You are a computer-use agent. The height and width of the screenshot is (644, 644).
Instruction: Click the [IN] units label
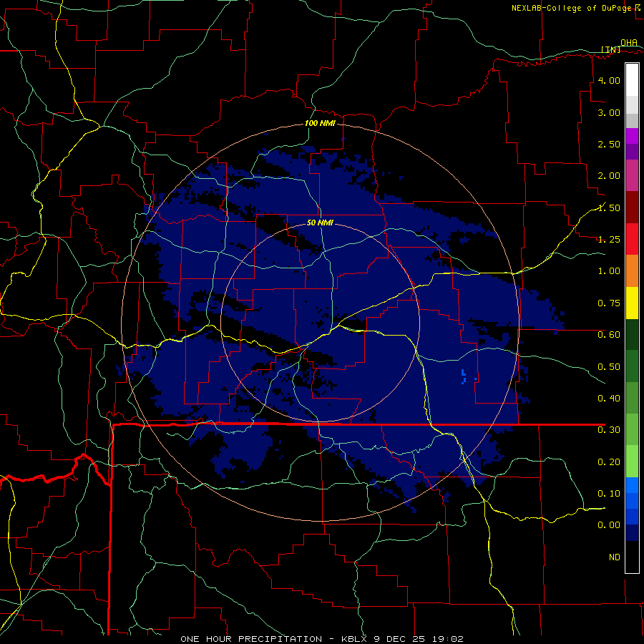[610, 49]
